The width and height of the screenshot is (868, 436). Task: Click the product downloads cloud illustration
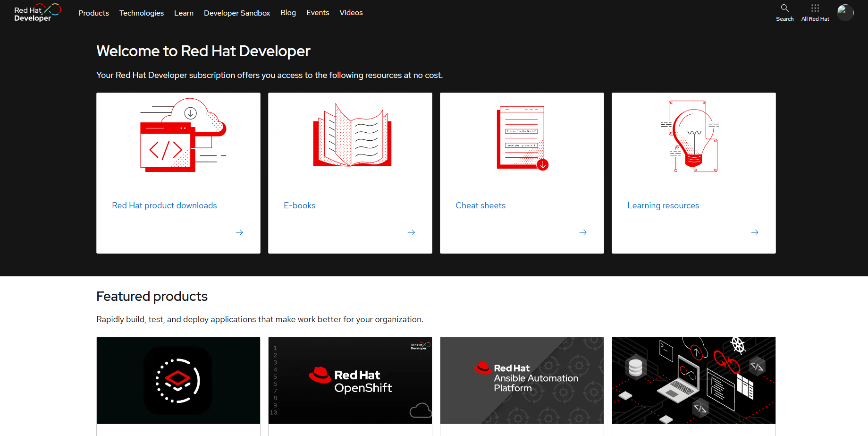tap(183, 135)
